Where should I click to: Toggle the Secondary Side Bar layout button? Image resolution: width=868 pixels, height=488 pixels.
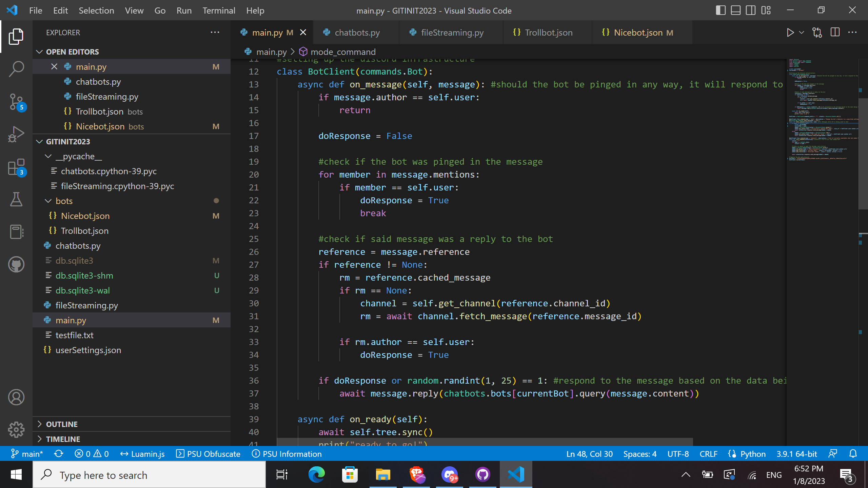pos(750,10)
